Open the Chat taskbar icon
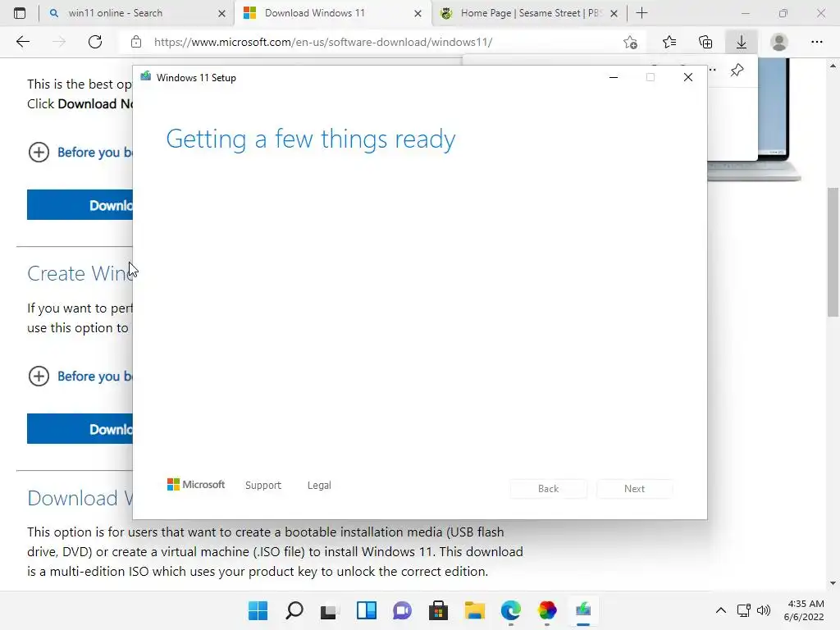The image size is (840, 630). [x=402, y=610]
